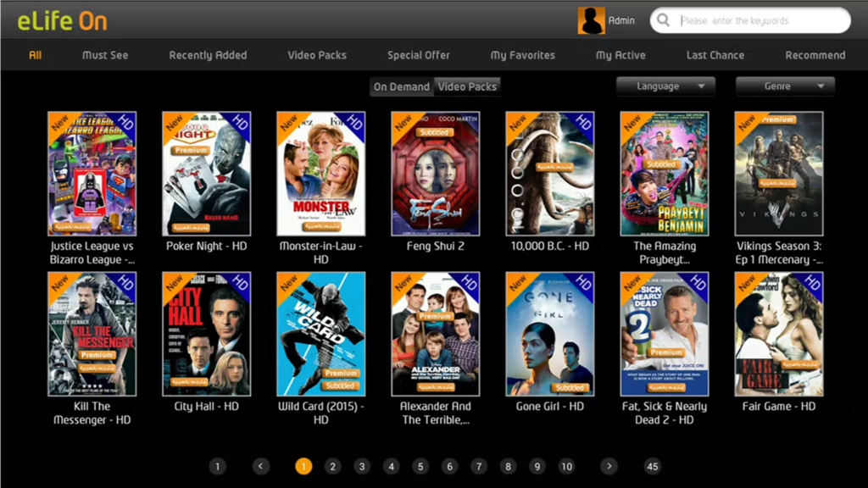Select the Alexander And The Terrible poster
The width and height of the screenshot is (868, 488).
[435, 334]
